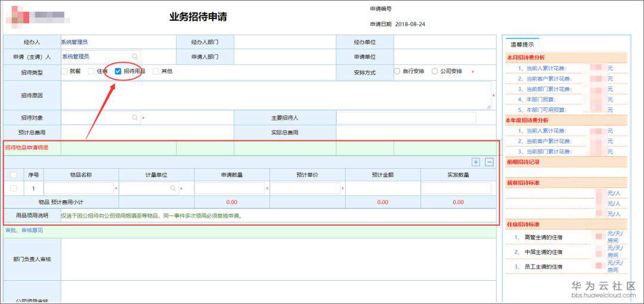
Task: Toggle the select-all checkbox in table header
Action: 14,175
